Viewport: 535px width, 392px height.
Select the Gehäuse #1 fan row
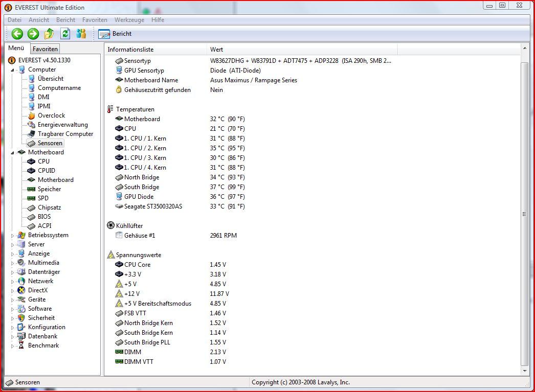176,236
